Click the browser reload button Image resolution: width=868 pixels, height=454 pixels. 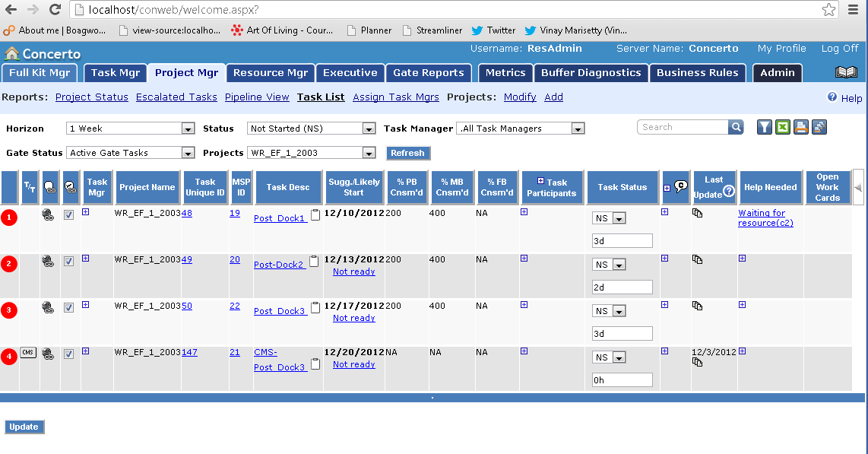[x=55, y=9]
